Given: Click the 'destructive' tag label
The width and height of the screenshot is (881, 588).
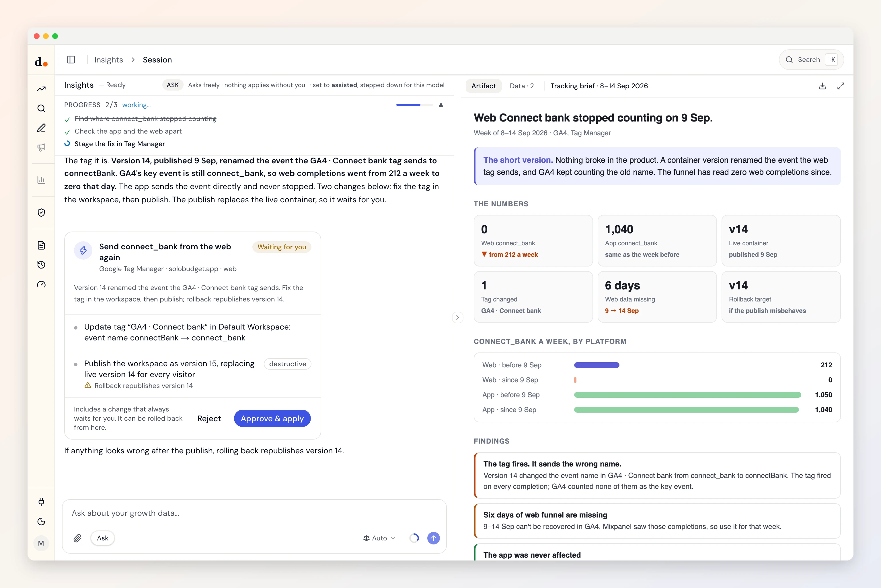Looking at the screenshot, I should pyautogui.click(x=287, y=364).
